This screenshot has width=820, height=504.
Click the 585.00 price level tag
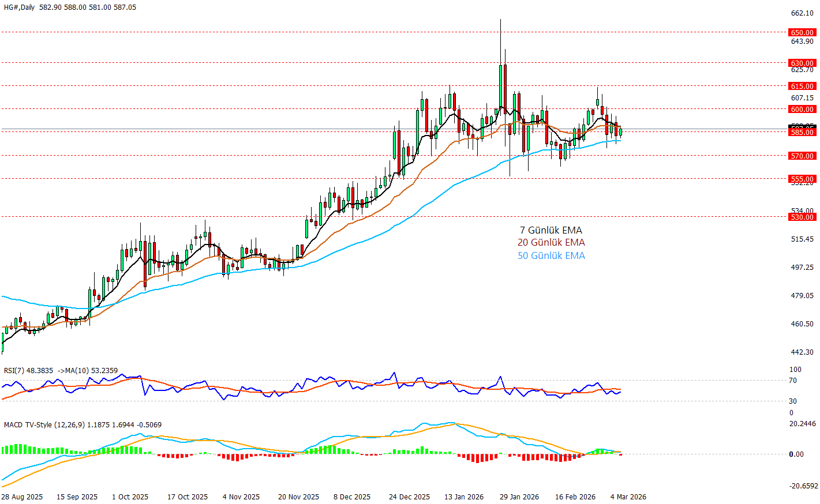(802, 133)
